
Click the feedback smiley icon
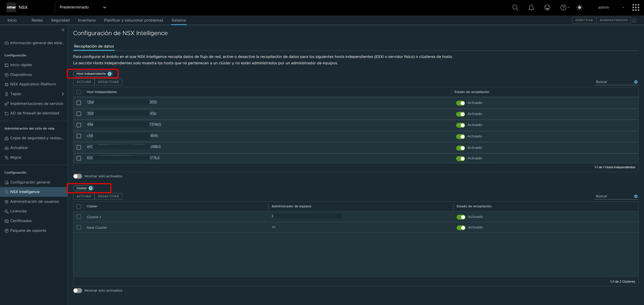point(547,7)
